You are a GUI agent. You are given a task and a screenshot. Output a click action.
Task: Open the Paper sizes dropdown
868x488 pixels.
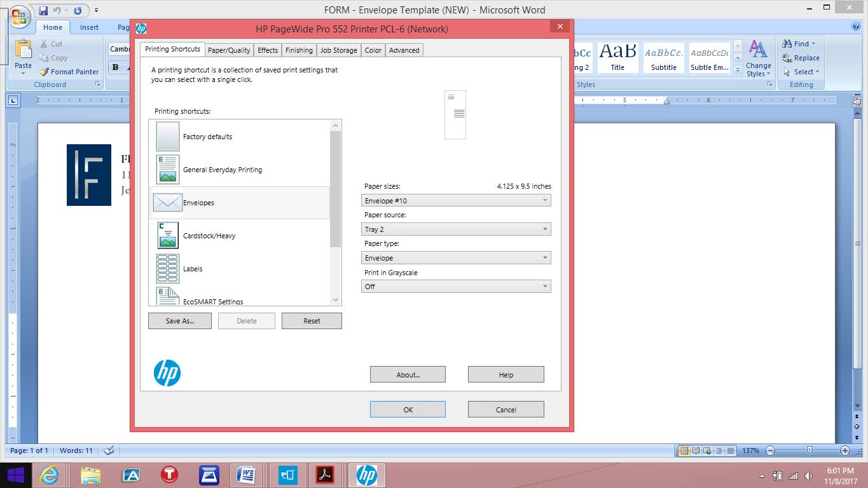456,201
